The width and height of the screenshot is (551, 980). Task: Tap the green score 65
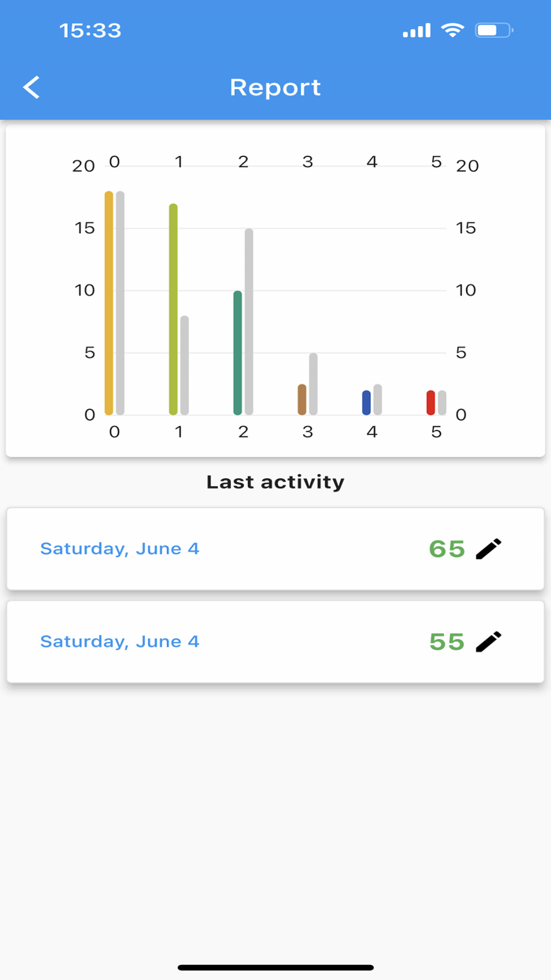pos(446,548)
